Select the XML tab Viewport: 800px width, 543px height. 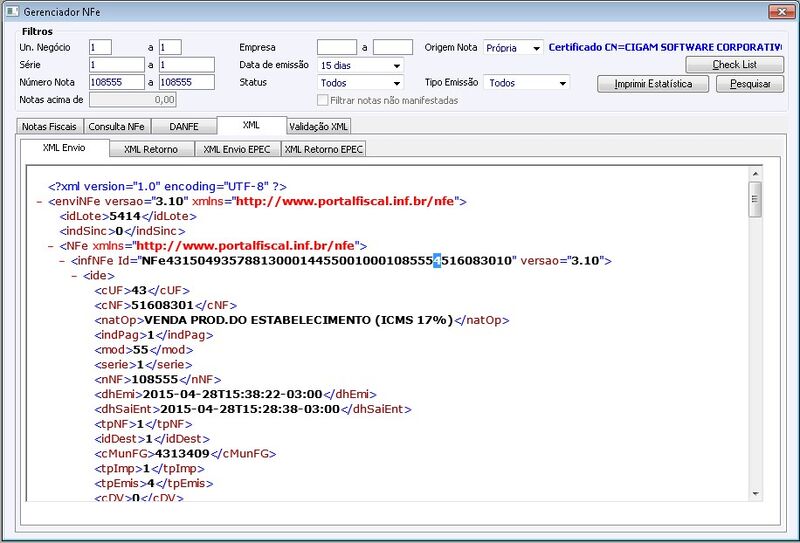tap(252, 125)
